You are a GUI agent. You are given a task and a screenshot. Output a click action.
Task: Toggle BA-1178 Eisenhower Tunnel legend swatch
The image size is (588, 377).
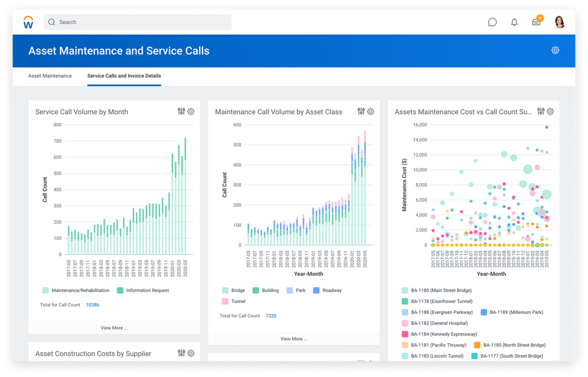pos(405,301)
